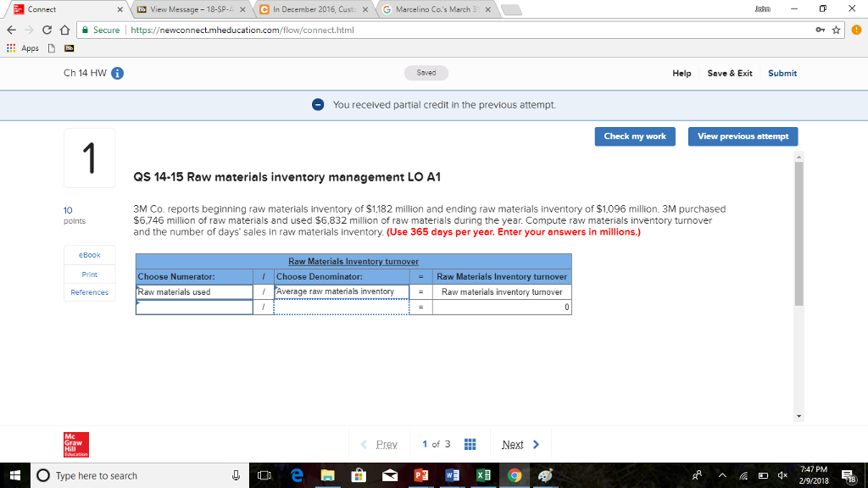Screen dimensions: 868x488
Task: Click Save & Exit
Action: (730, 73)
